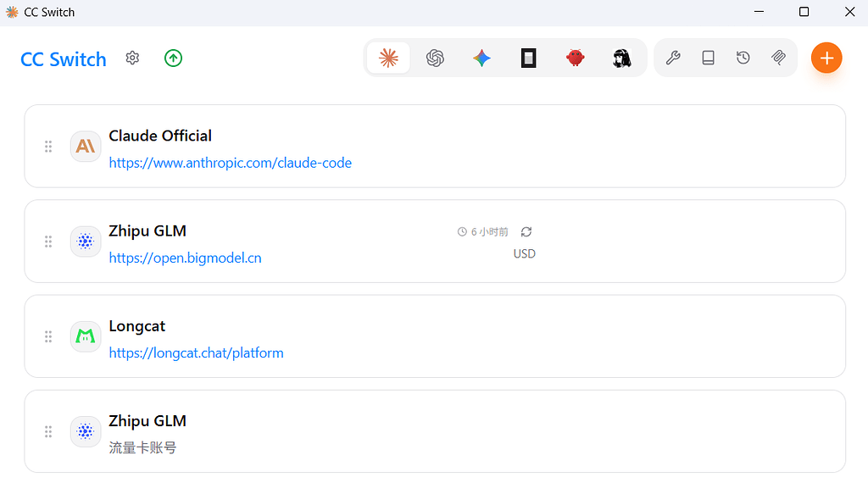Click the green Longcat cat logo

click(x=86, y=336)
